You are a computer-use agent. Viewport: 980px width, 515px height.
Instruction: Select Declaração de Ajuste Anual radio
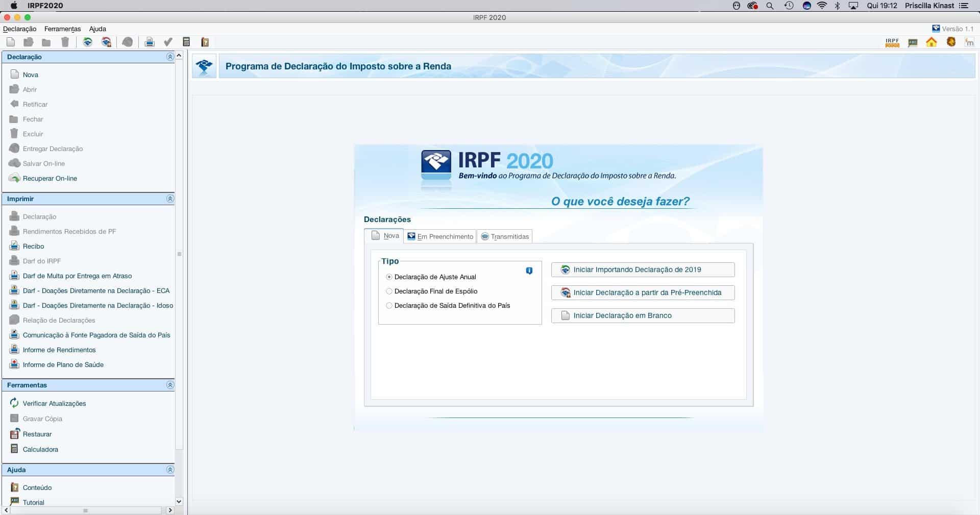tap(389, 277)
